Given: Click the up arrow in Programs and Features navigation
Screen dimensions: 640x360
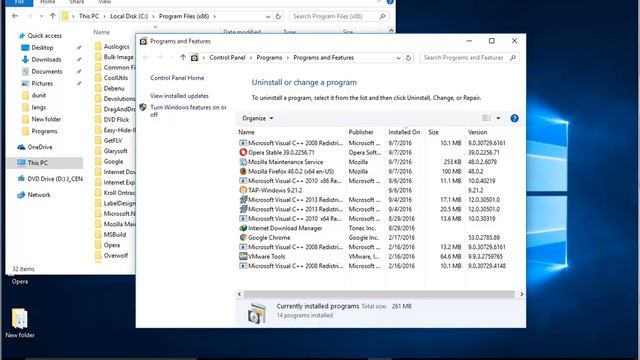Looking at the screenshot, I should click(x=183, y=58).
